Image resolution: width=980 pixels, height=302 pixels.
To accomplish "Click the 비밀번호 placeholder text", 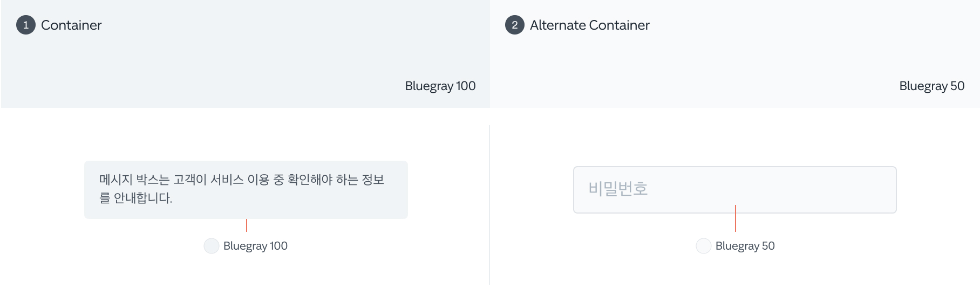I will [x=618, y=189].
